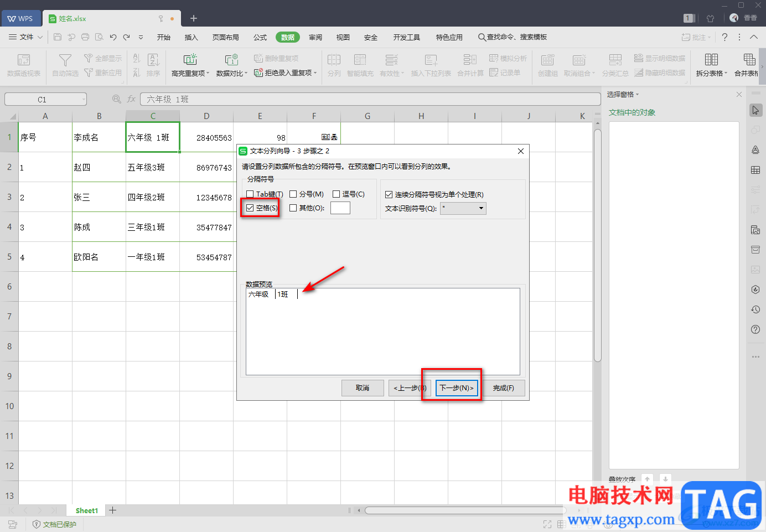Viewport: 766px width, 532px height.
Task: Expand the 选择窗格 pane title dropdown
Action: tap(637, 95)
